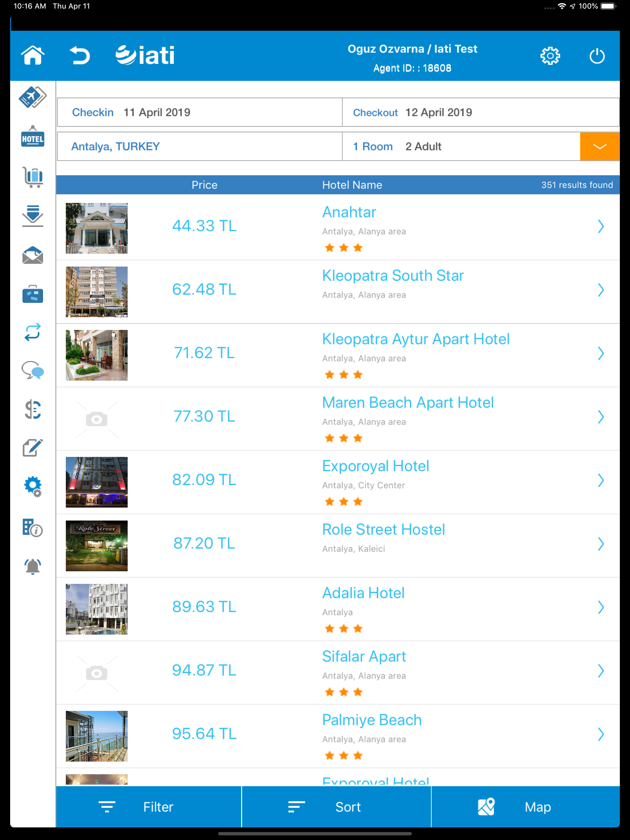Open Anahtar hotel details chevron
This screenshot has height=840, width=630.
click(601, 227)
